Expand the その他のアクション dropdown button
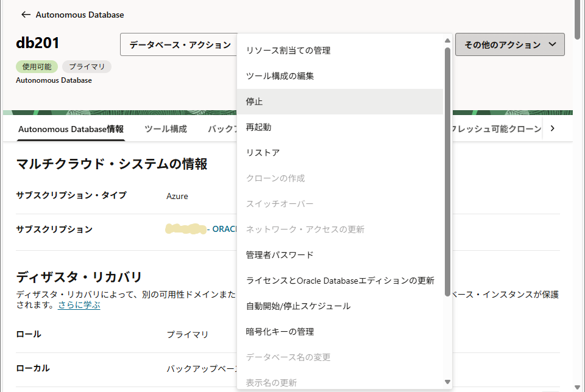Screen dimensions: 585x392 point(509,44)
